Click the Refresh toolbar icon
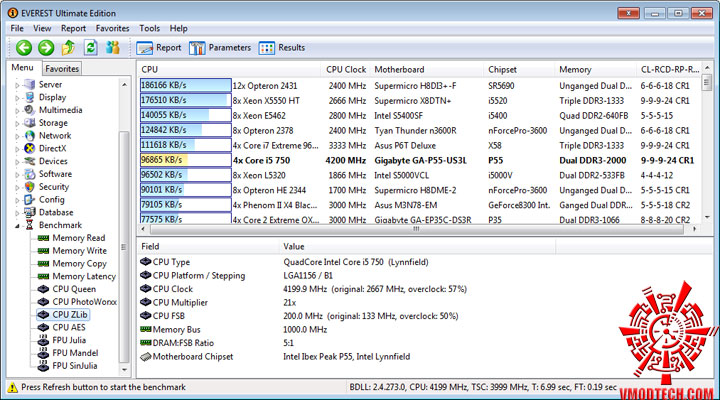720x400 pixels. [x=90, y=47]
